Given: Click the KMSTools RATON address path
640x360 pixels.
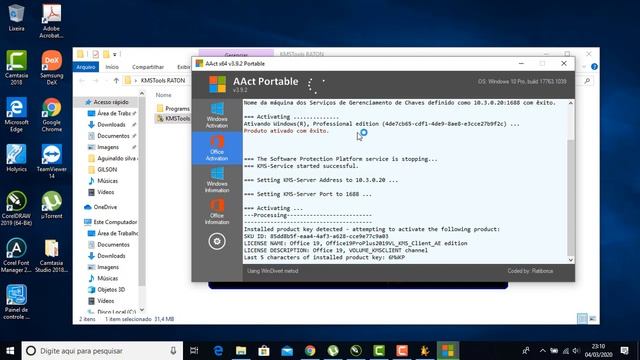Looking at the screenshot, I should click(x=163, y=81).
